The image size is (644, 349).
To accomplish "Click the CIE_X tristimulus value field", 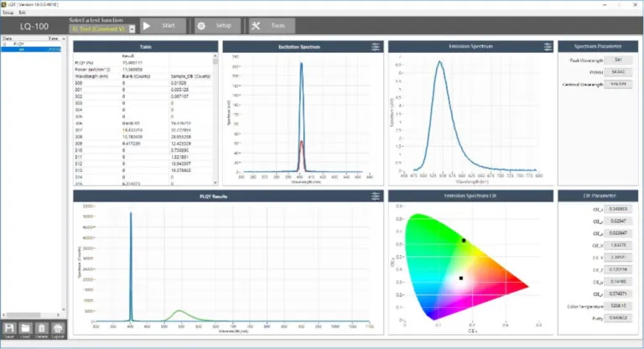I will (x=618, y=245).
